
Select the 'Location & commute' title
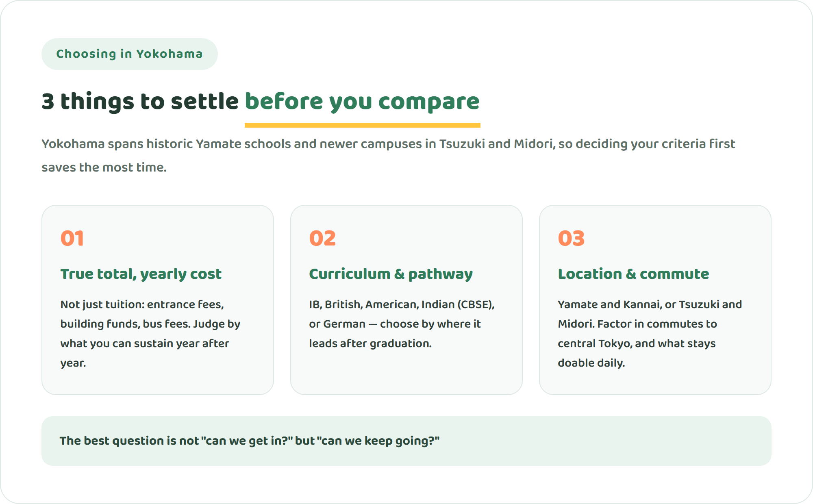[x=633, y=274]
